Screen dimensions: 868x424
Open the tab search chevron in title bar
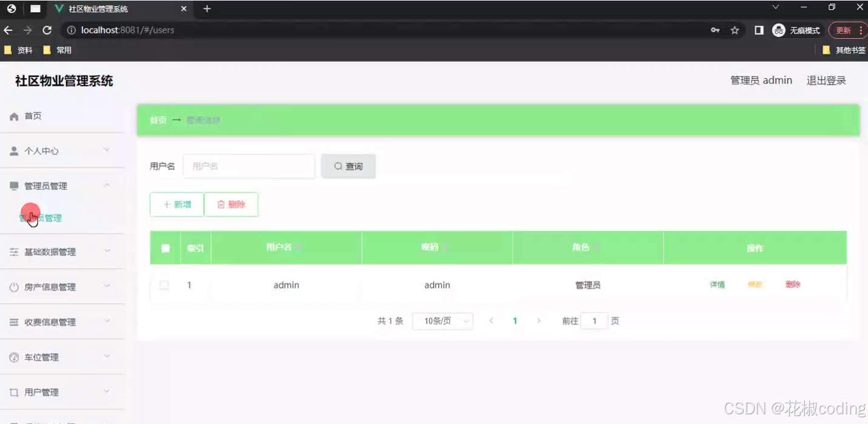point(775,7)
